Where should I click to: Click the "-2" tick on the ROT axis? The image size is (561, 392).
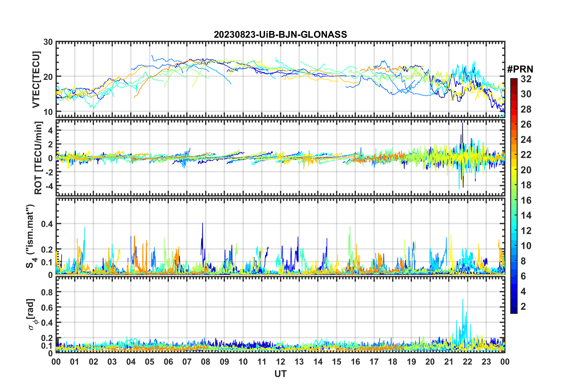pos(49,172)
